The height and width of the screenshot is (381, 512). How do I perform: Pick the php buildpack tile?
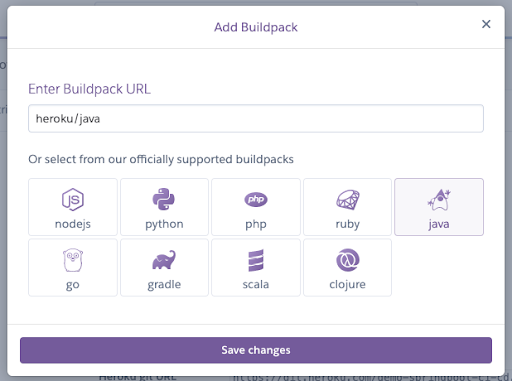[256, 207]
